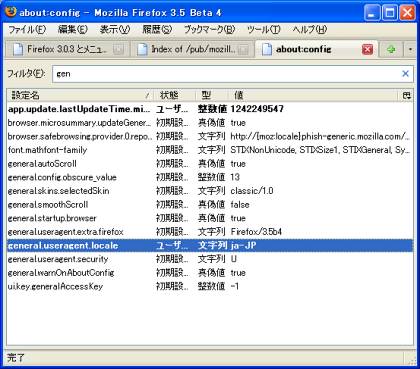This screenshot has width=420, height=369.
Task: Select general.config.obscure_value preference
Action: pos(210,177)
